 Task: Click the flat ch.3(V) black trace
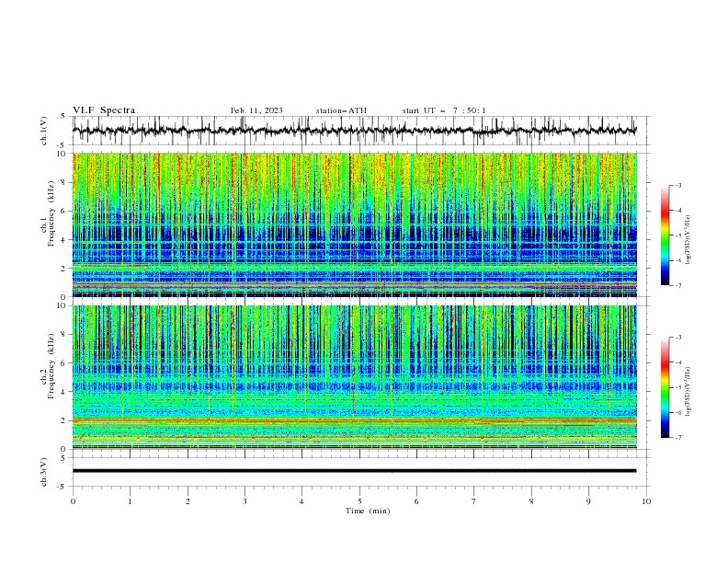point(355,471)
